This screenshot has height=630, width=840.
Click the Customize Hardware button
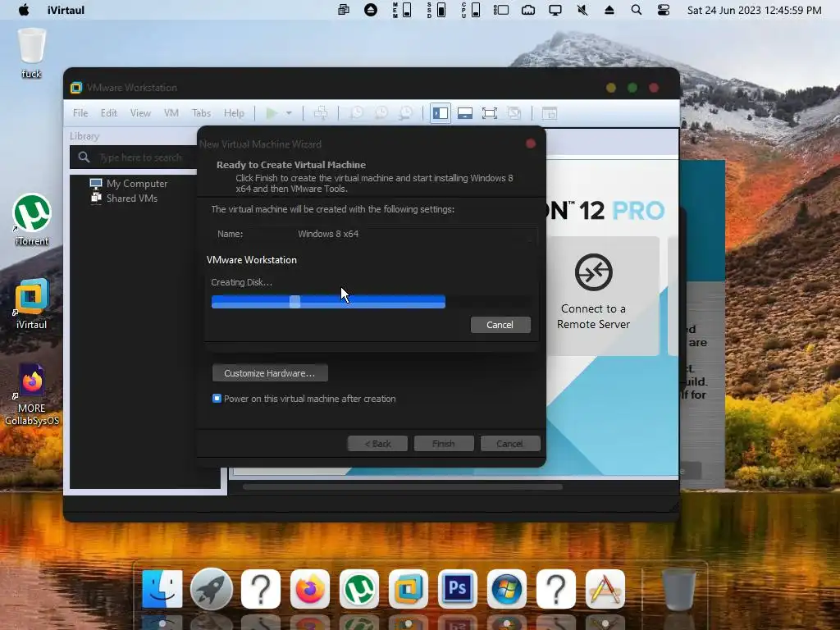[x=270, y=373]
